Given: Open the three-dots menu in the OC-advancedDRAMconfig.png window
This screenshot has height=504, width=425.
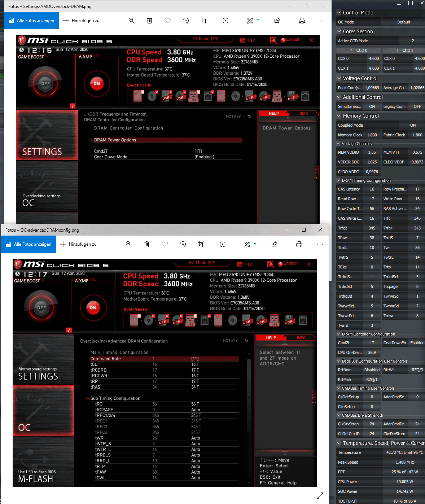Looking at the screenshot, I should tap(320, 244).
